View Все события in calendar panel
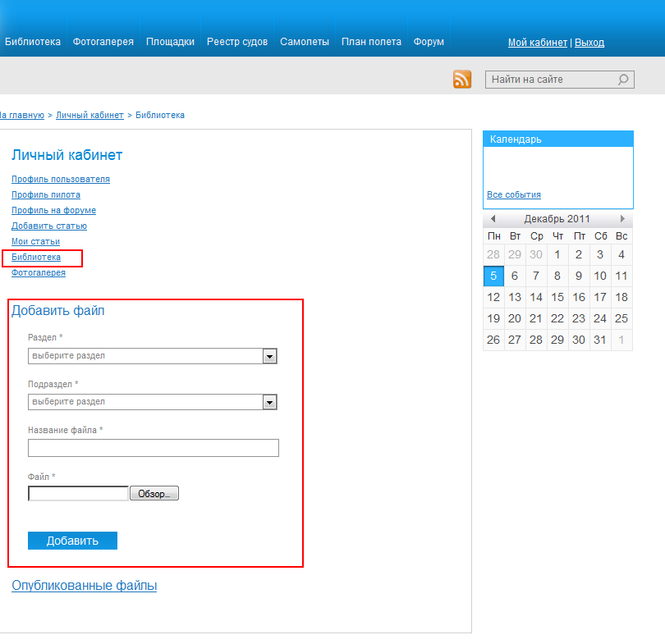Screen dimensions: 665x644 [513, 194]
